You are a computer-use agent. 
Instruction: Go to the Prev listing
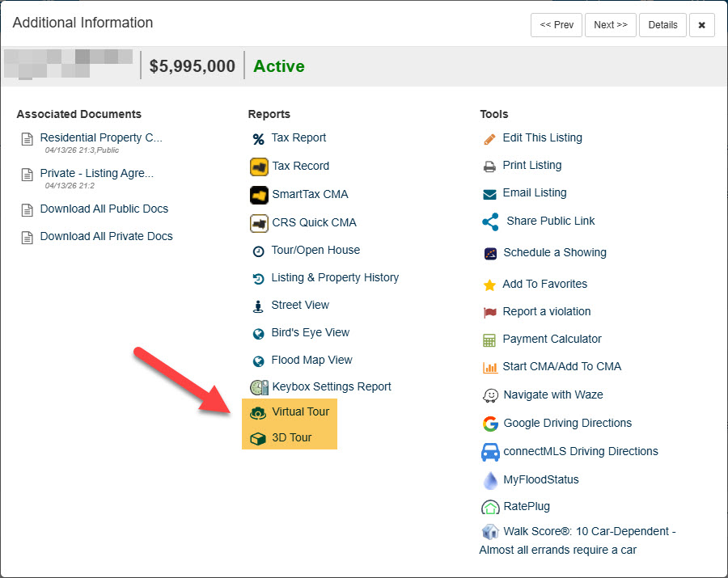tap(557, 25)
